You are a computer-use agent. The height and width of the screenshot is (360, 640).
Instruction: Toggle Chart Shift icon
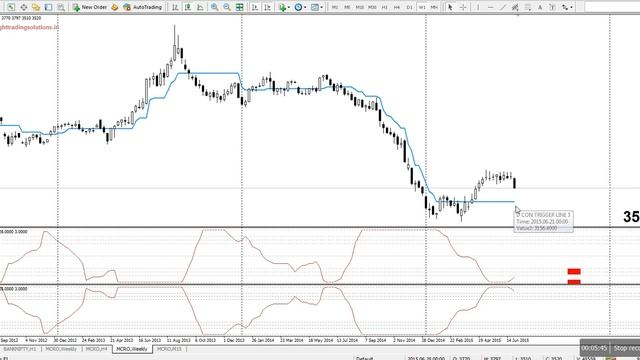[267, 7]
